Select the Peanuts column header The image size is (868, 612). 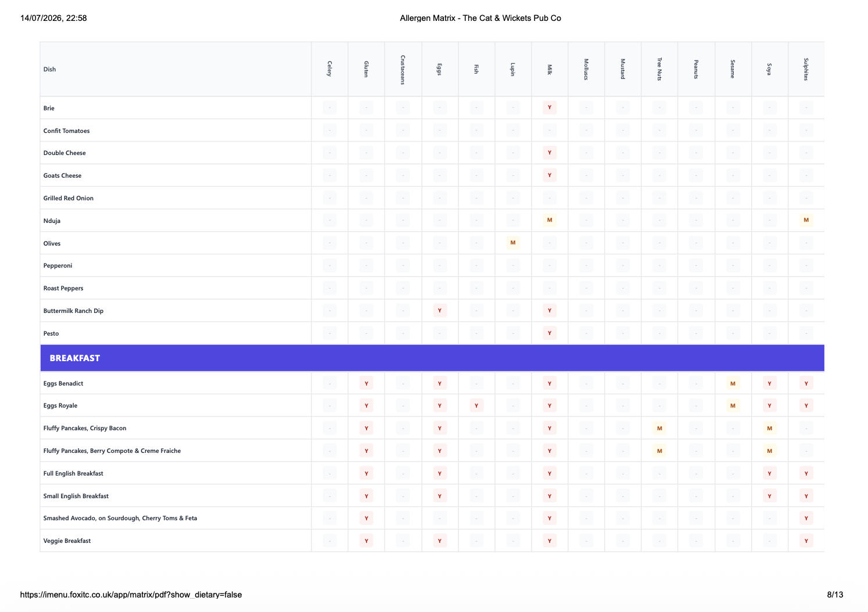pos(696,69)
